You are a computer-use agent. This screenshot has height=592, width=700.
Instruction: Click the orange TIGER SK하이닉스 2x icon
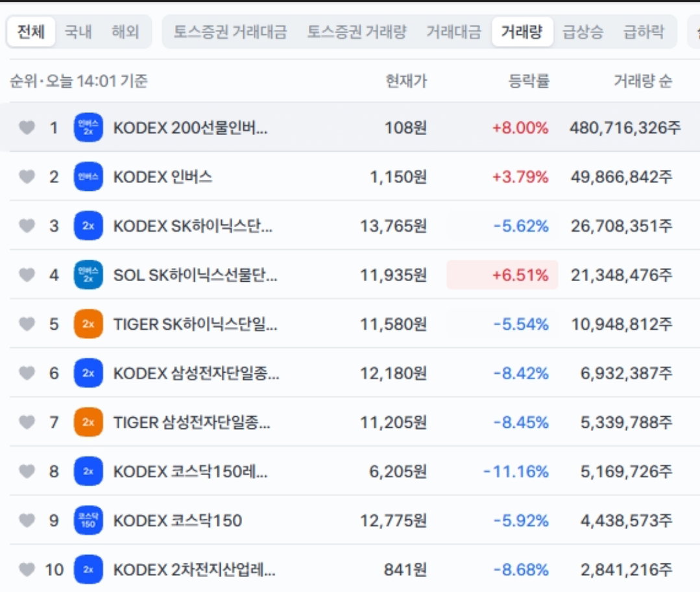click(88, 324)
